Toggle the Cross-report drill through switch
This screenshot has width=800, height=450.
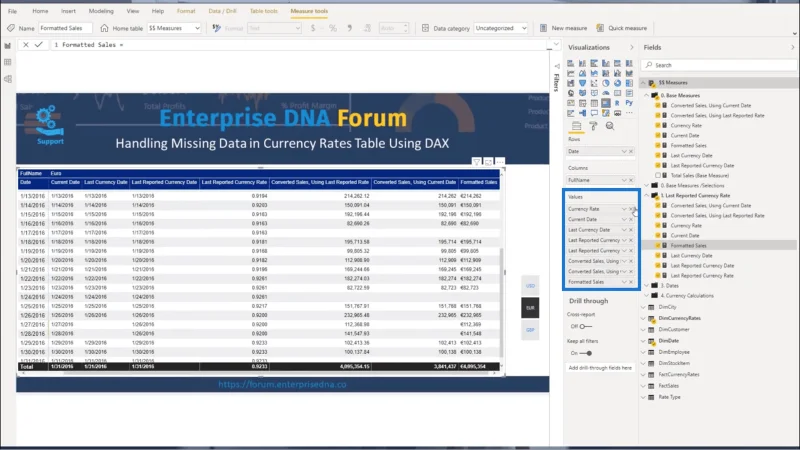[586, 327]
